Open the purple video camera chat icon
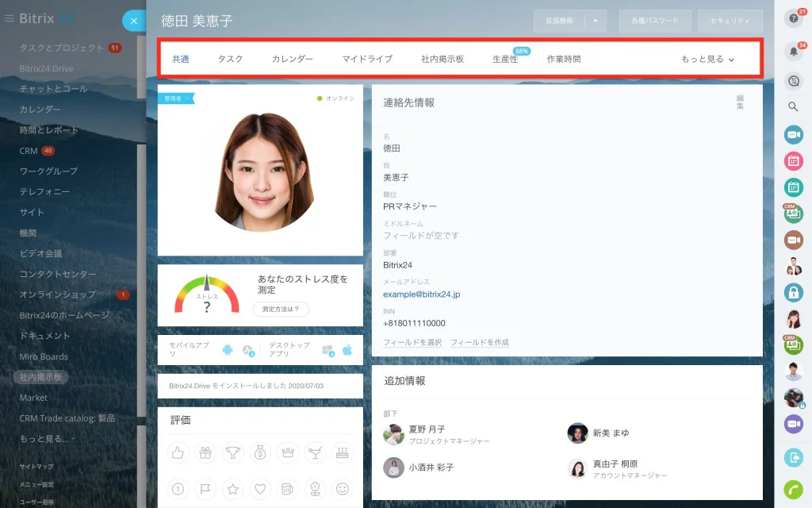This screenshot has height=508, width=812. point(793,424)
